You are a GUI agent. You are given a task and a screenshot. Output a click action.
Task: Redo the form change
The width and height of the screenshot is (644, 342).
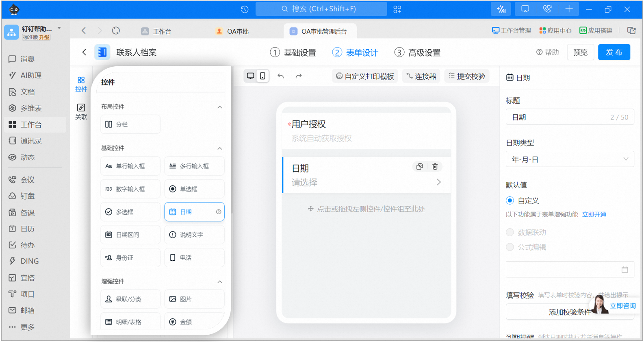click(x=299, y=76)
